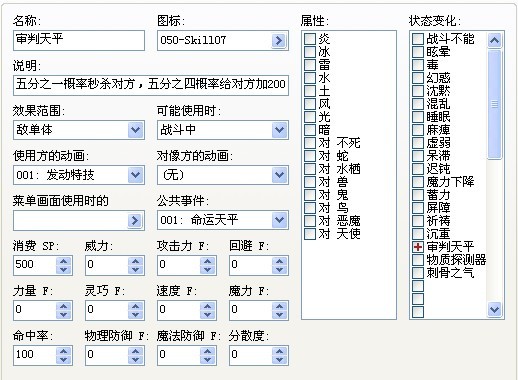Click the 名称 field containing 审判天平
Screen dimensions: 518x380
point(79,40)
